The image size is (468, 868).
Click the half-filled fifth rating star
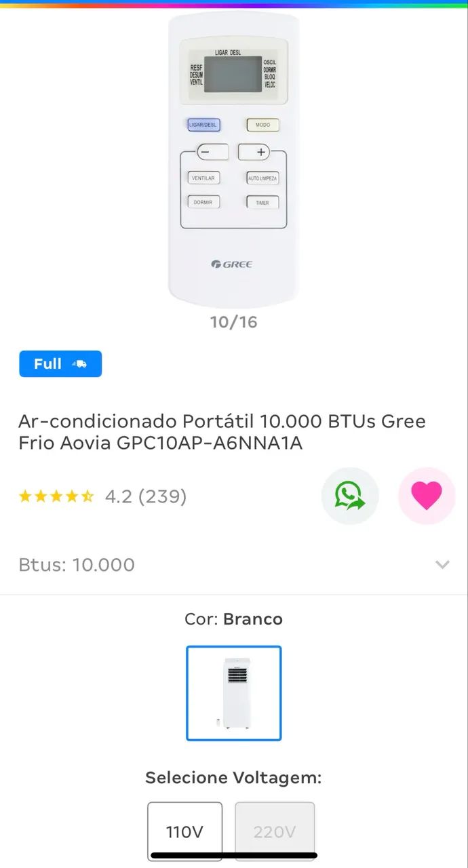point(88,496)
